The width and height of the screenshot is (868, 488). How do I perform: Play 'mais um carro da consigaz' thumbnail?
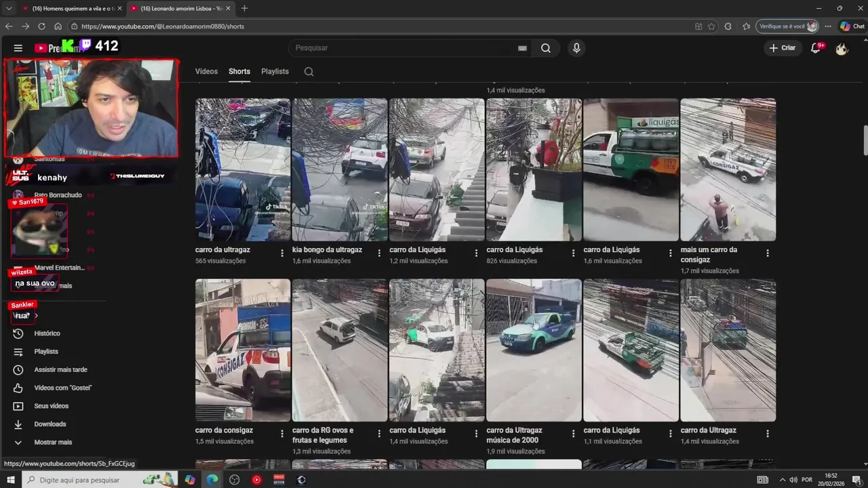(728, 169)
